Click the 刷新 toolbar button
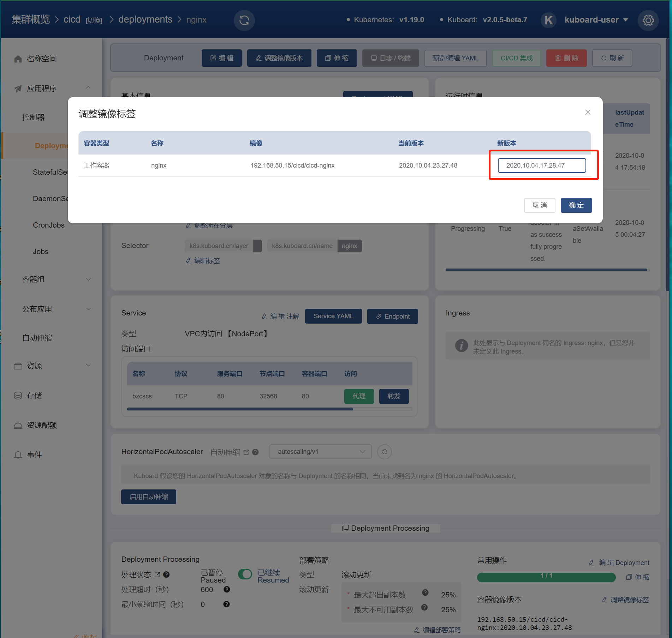This screenshot has width=672, height=638. pos(612,58)
